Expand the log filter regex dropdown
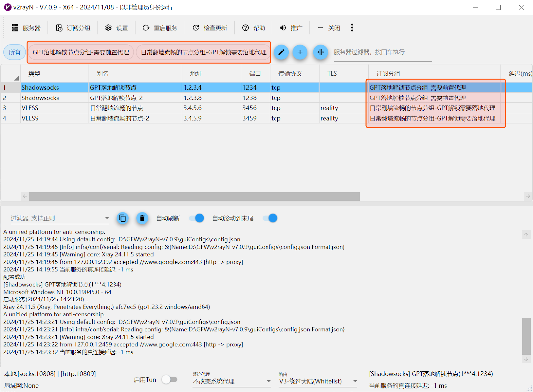Viewport: 533px width, 392px height. tap(107, 218)
